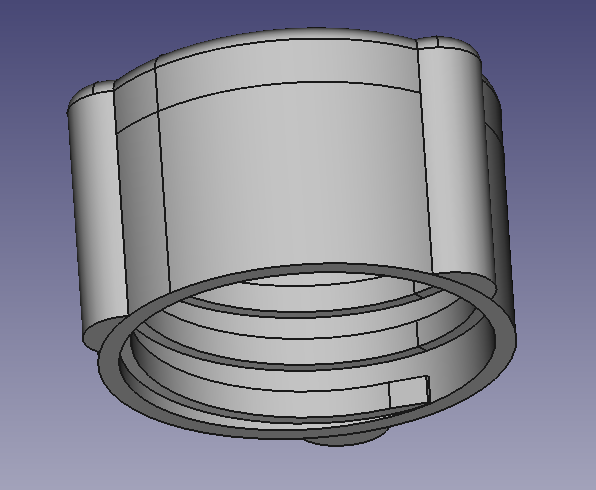This screenshot has width=596, height=490.
Task: Select the small rectangular thread end face
Action: pos(409,392)
